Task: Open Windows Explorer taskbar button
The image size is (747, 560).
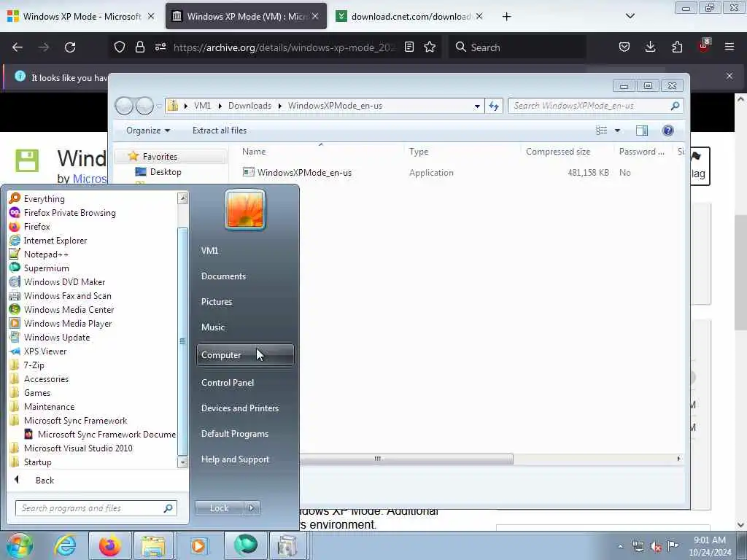Action: (153, 545)
